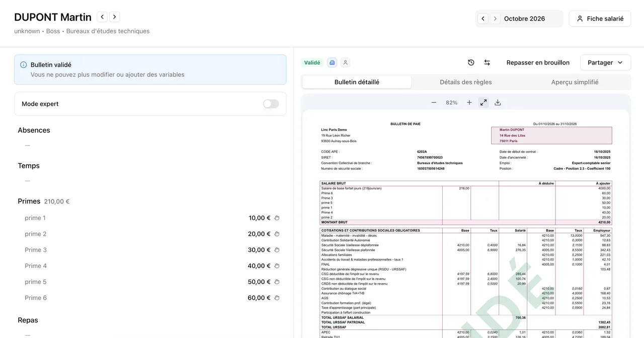This screenshot has width=644, height=338.
Task: Zoom out the payslip with minus icon
Action: click(434, 102)
